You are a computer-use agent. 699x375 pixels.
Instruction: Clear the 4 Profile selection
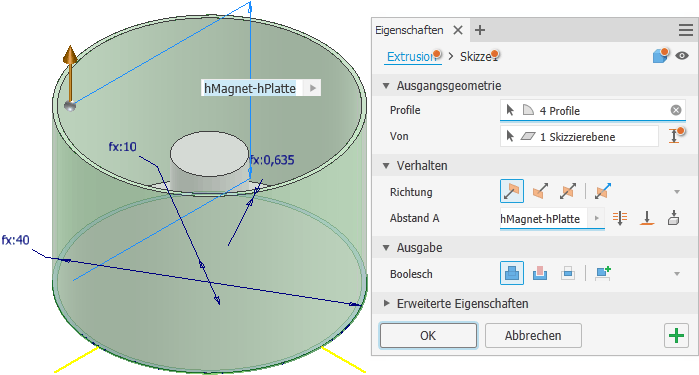coord(676,110)
